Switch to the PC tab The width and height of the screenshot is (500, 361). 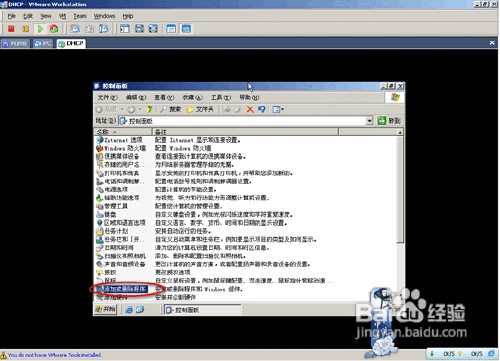pos(43,44)
